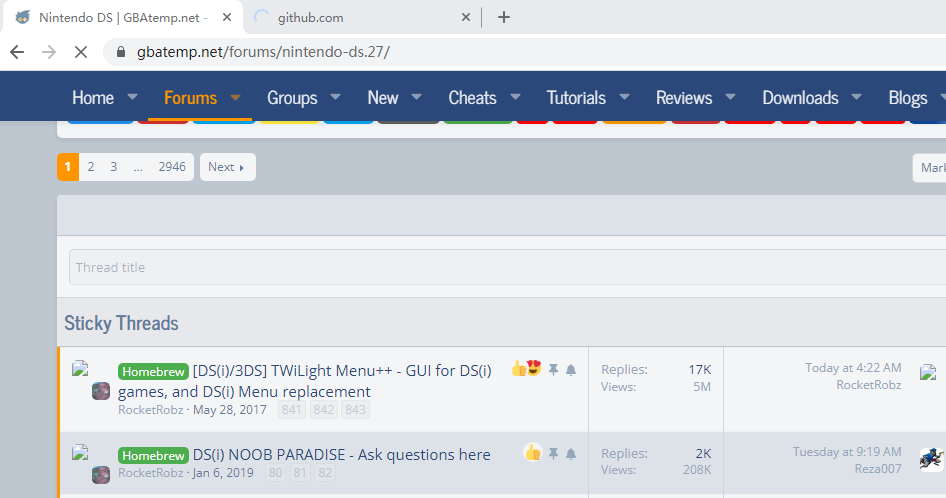The image size is (946, 498).
Task: Open page 843 of TWiLight thread
Action: click(x=355, y=410)
